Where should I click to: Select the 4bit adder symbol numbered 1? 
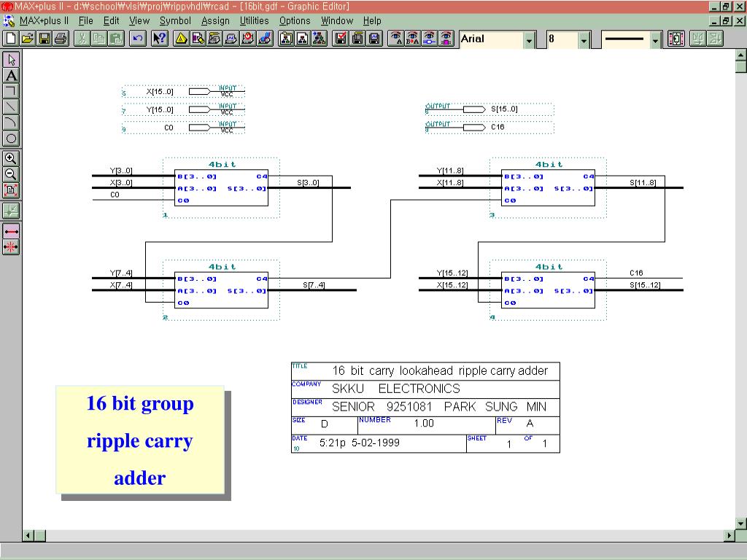[221, 188]
